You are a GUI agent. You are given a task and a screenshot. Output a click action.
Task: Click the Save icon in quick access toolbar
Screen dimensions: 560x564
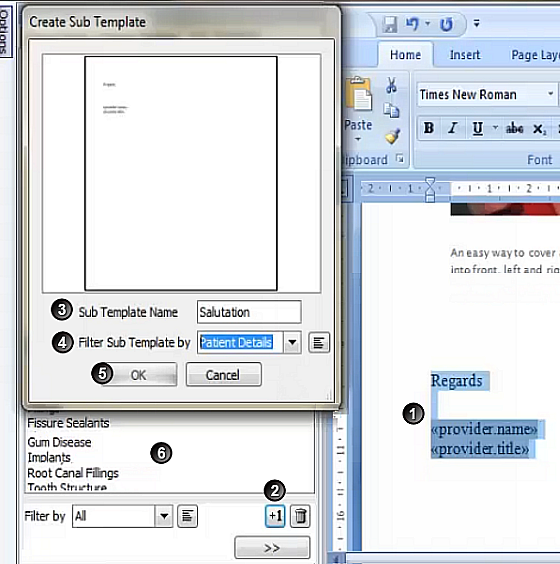(x=390, y=24)
